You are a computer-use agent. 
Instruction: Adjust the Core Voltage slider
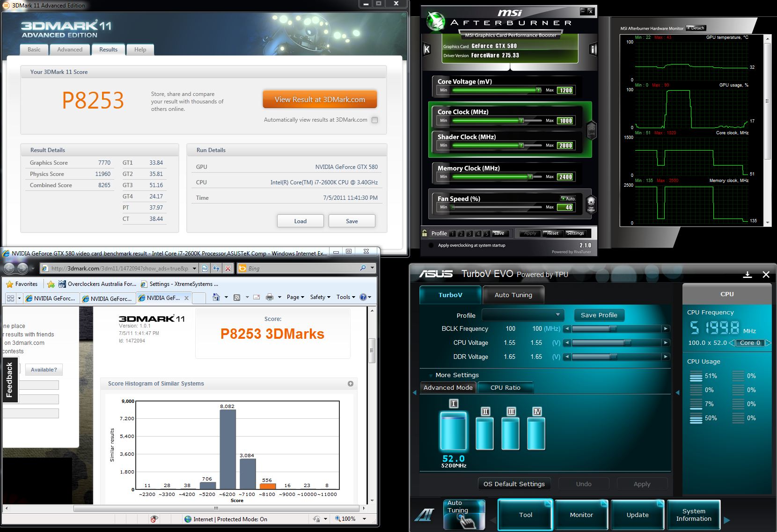[x=497, y=90]
